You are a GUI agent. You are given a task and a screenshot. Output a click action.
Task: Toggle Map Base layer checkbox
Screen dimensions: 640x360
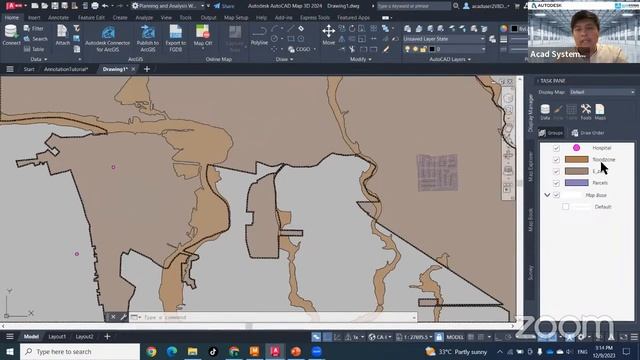tap(556, 195)
